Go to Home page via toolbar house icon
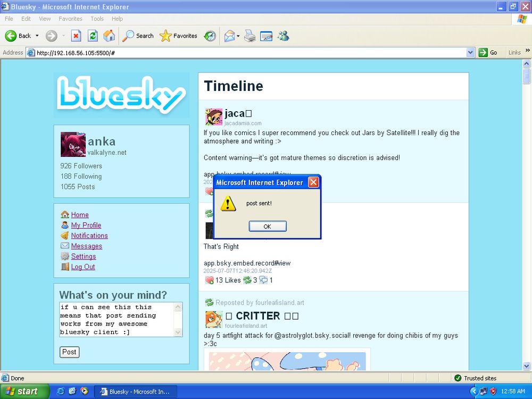Viewport: 532px width, 399px height. click(x=109, y=36)
